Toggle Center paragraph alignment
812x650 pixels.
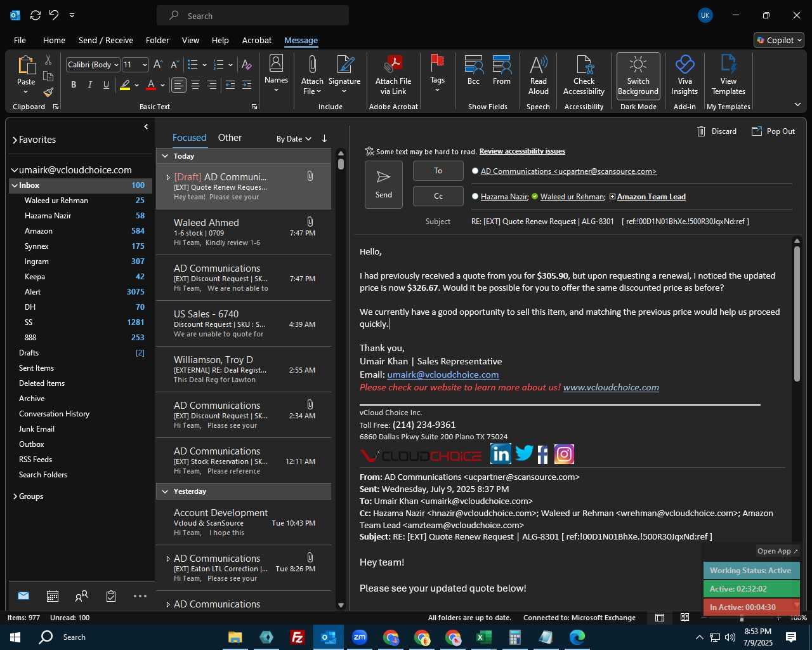195,85
